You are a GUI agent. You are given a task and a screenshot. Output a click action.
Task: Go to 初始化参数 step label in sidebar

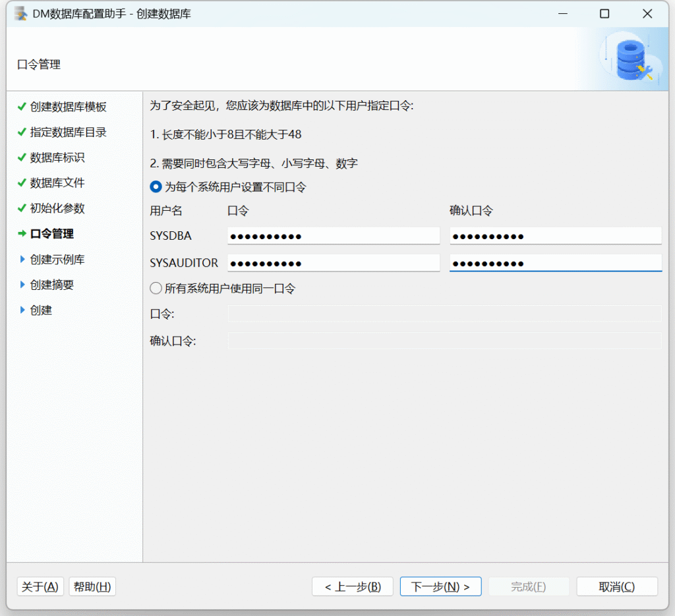click(57, 208)
